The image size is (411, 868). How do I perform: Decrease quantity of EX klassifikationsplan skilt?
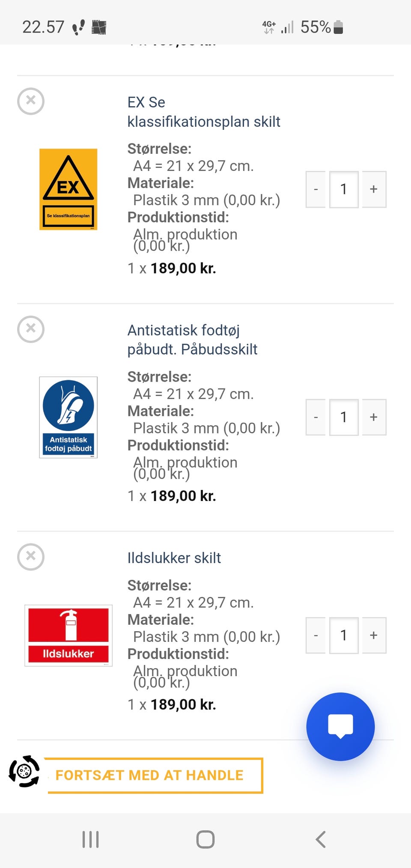coord(316,189)
